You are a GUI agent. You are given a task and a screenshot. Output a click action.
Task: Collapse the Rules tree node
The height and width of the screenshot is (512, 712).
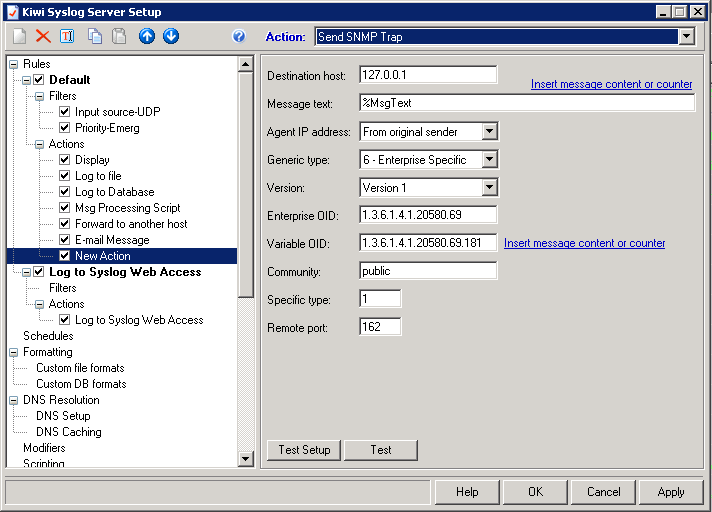(x=14, y=64)
